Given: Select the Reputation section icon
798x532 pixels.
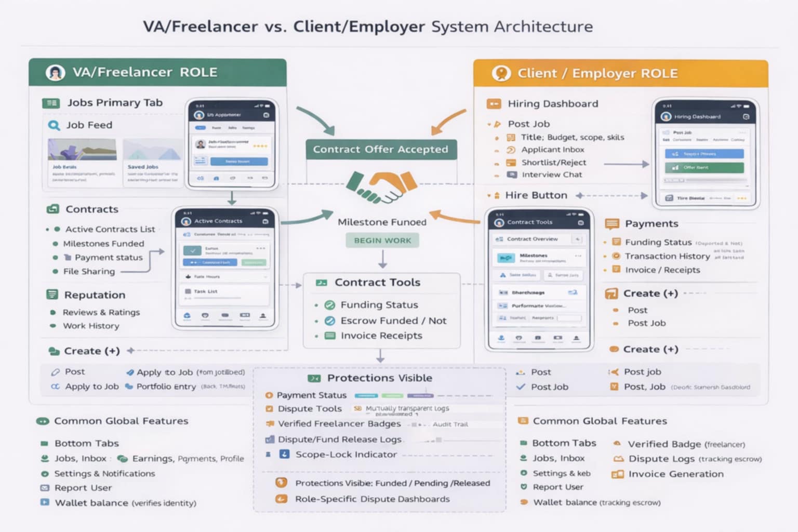Looking at the screenshot, I should 52,295.
